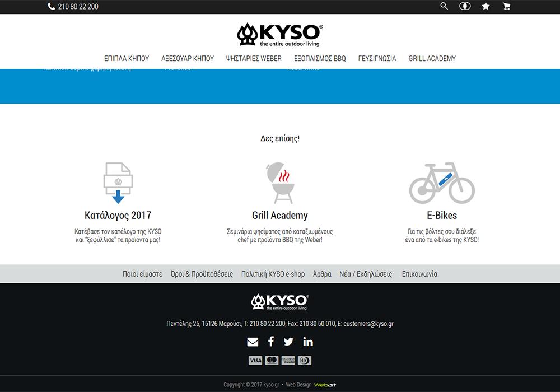Open ΓΕΥΣΙΓΝΩΣΙΑ menu
The width and height of the screenshot is (560, 392).
377,59
